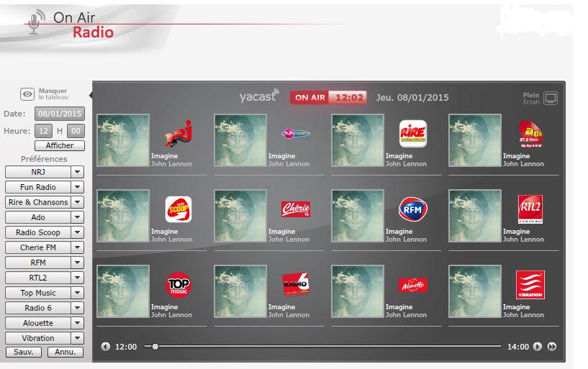Open the Ado preference dropdown

pos(77,217)
